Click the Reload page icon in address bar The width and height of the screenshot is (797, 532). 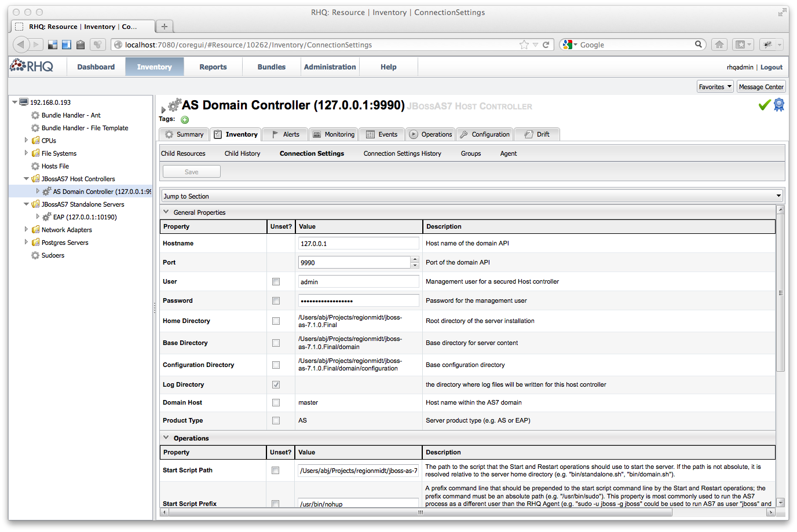(x=546, y=45)
